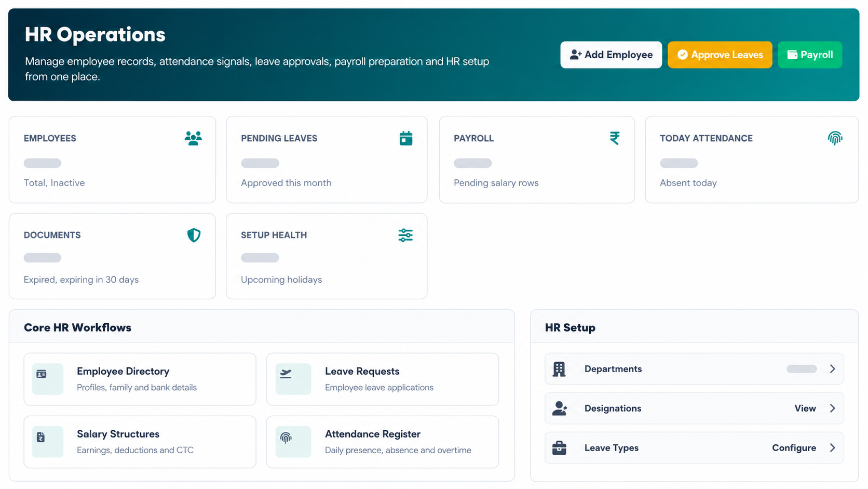
Task: Click the fingerprint icon for Attendance Register
Action: [x=286, y=438]
